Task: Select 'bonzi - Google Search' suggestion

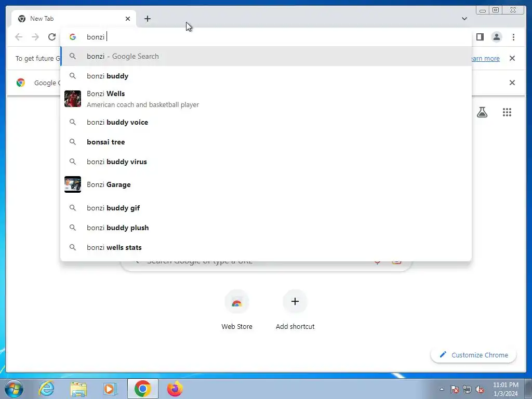Action: click(266, 56)
